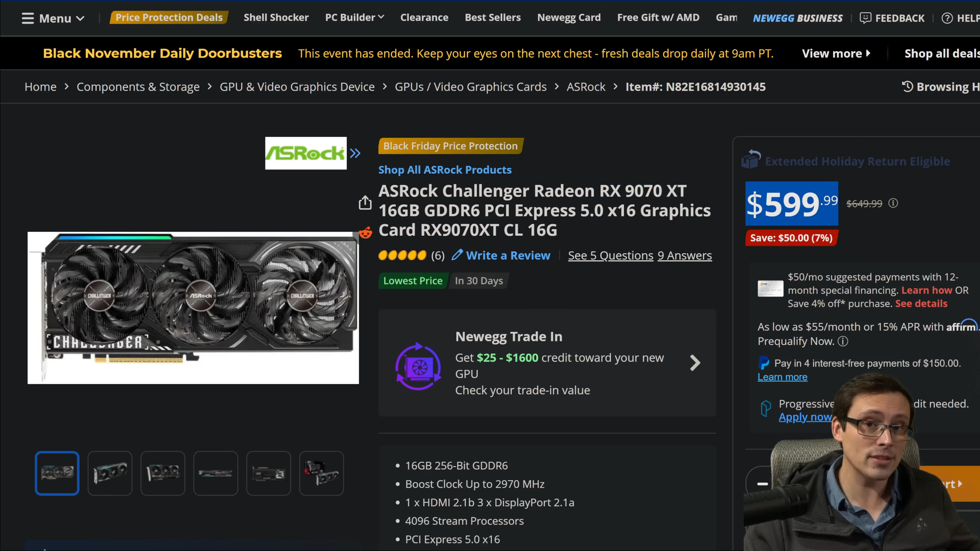The image size is (980, 551).
Task: Click the ASRock brand logo
Action: click(305, 153)
